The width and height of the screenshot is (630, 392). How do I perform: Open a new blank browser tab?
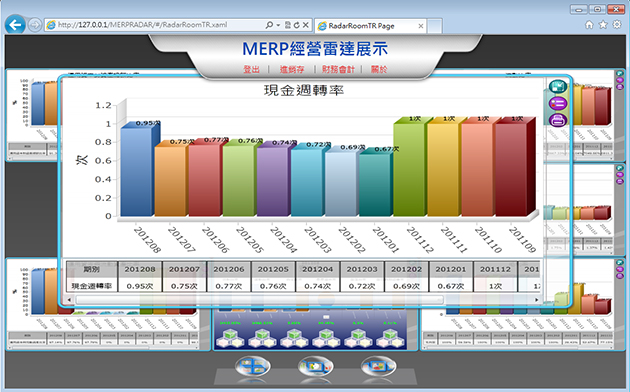tap(434, 26)
